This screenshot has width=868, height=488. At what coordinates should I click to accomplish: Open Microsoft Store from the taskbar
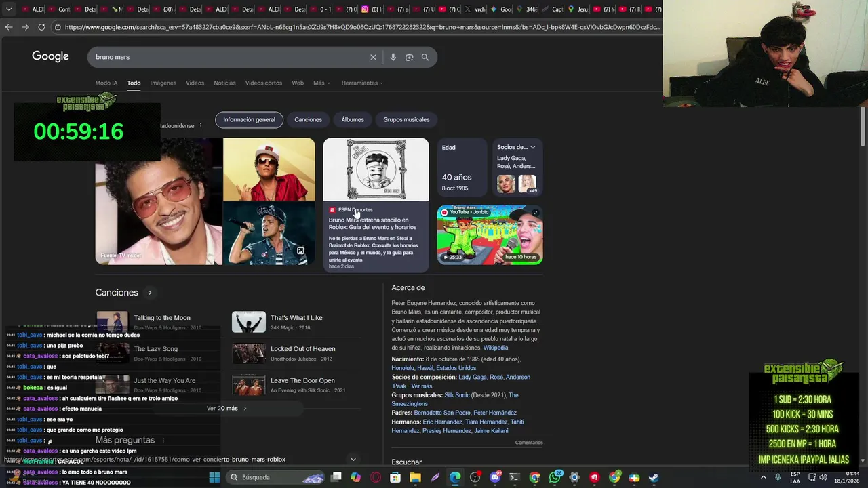click(x=395, y=477)
